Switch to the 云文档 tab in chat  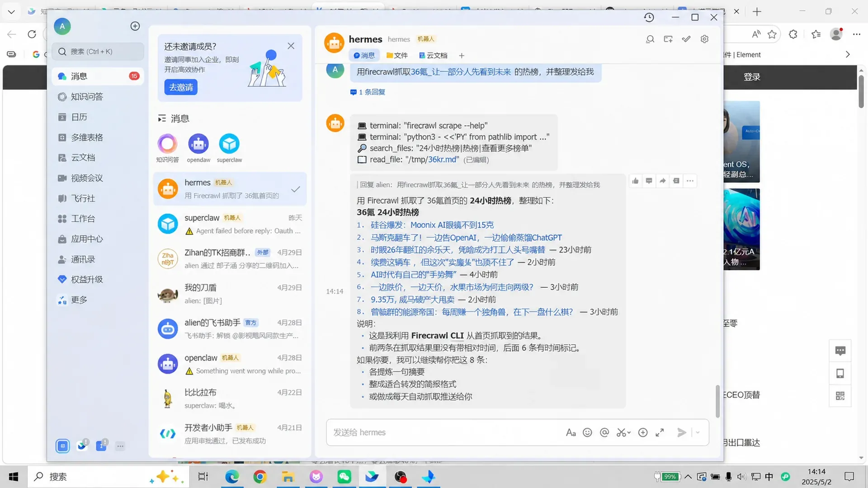[x=433, y=56]
